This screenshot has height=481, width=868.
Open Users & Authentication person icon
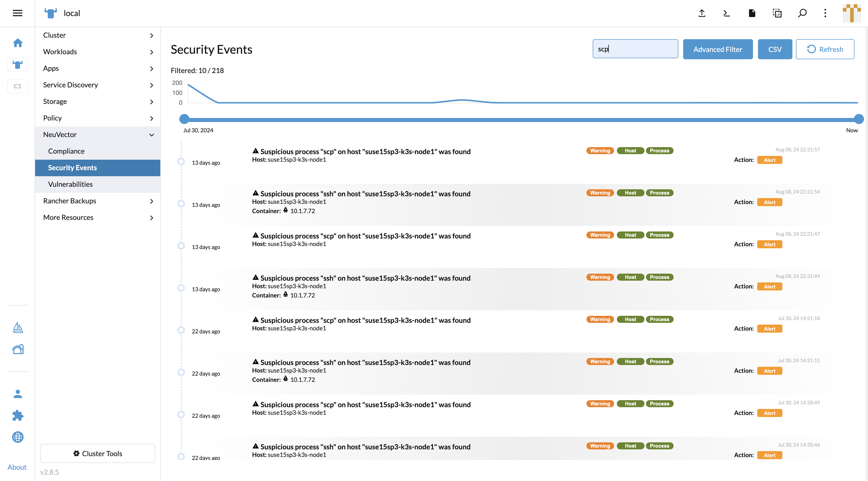18,394
